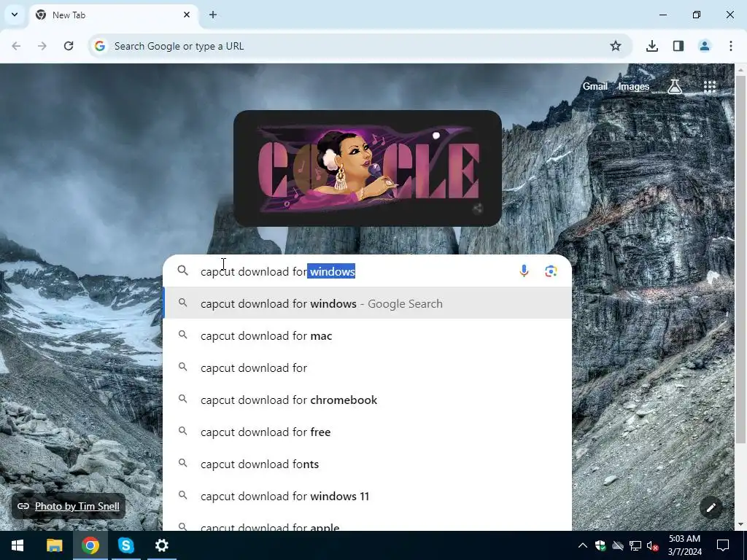This screenshot has width=747, height=560.
Task: Open the side panel icon
Action: click(678, 46)
